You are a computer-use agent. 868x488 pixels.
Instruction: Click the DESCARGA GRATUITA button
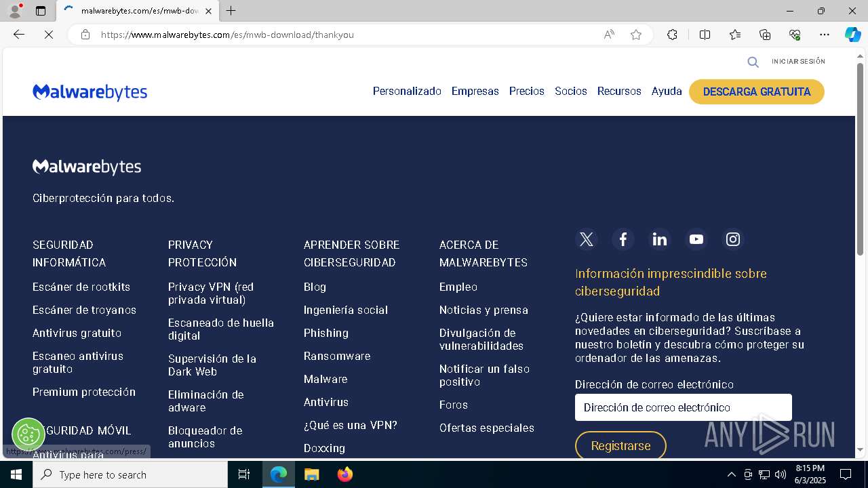point(757,91)
